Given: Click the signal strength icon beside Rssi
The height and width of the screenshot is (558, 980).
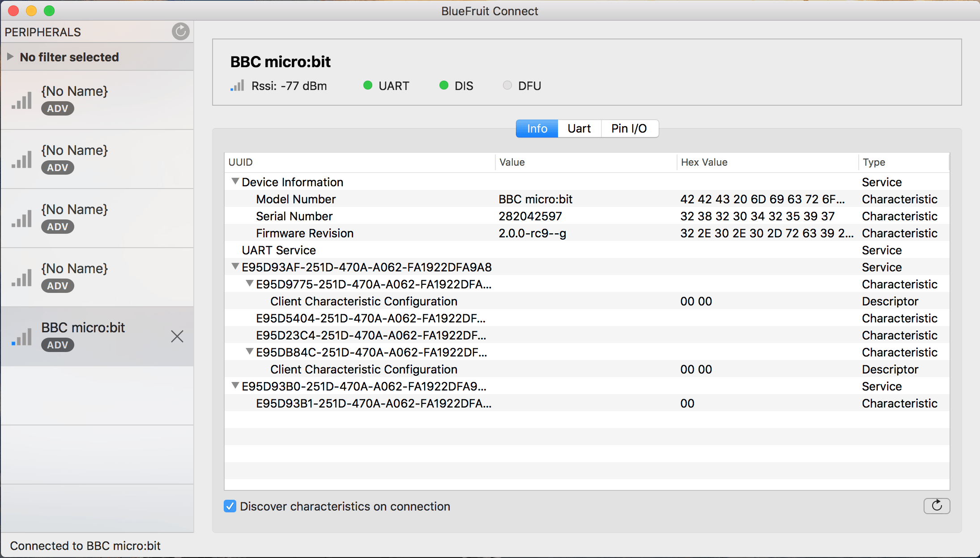Looking at the screenshot, I should click(237, 86).
